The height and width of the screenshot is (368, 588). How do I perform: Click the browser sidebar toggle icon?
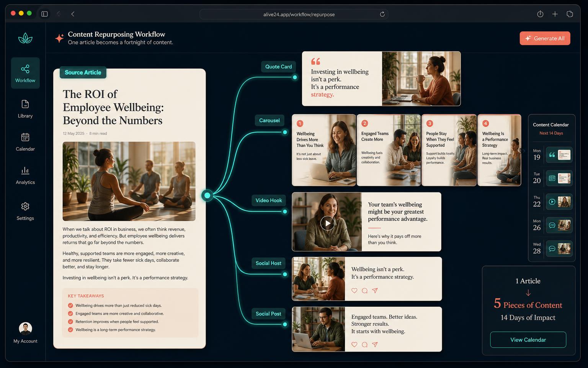click(x=44, y=14)
